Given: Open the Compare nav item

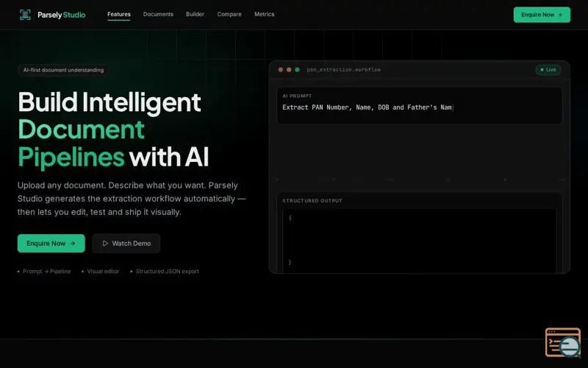Looking at the screenshot, I should click(229, 14).
